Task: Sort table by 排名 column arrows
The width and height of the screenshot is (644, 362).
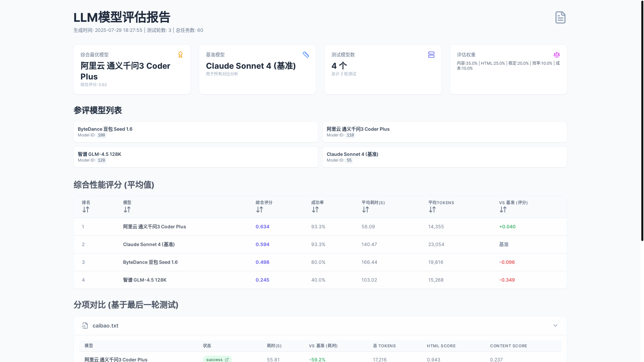Action: 86,209
